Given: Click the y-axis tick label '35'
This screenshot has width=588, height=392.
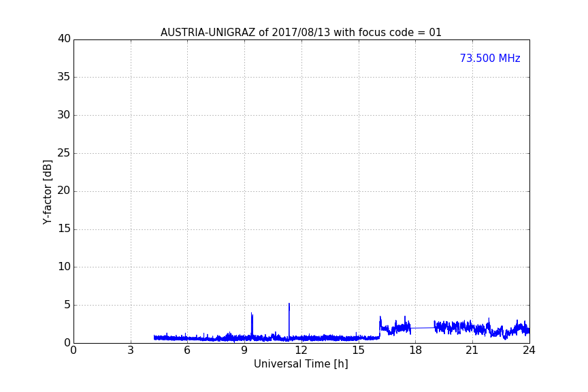Looking at the screenshot, I should pyautogui.click(x=64, y=77).
